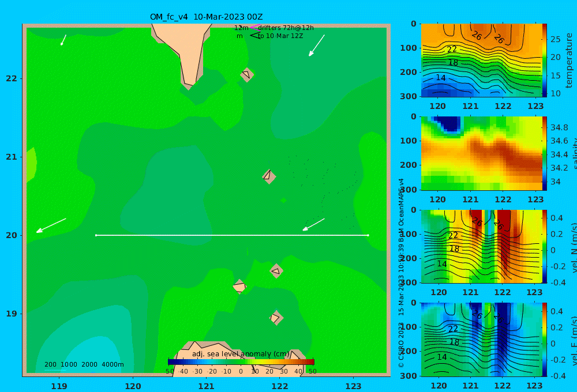Click longitude label 120 on main map bottom axis
This screenshot has height=392, width=577.
pos(133,386)
